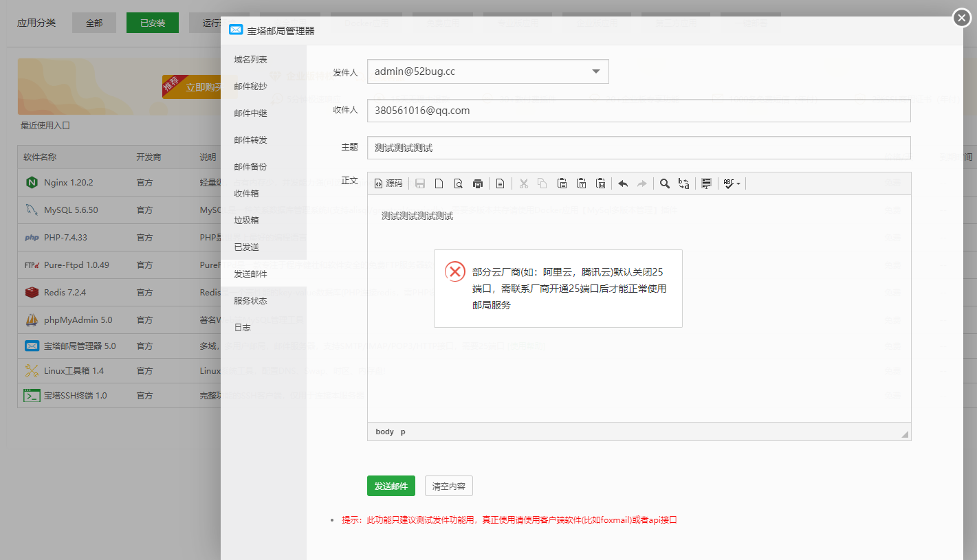Click the phpMyAdmin sailboat icon in list
The width and height of the screenshot is (977, 560).
click(x=31, y=320)
